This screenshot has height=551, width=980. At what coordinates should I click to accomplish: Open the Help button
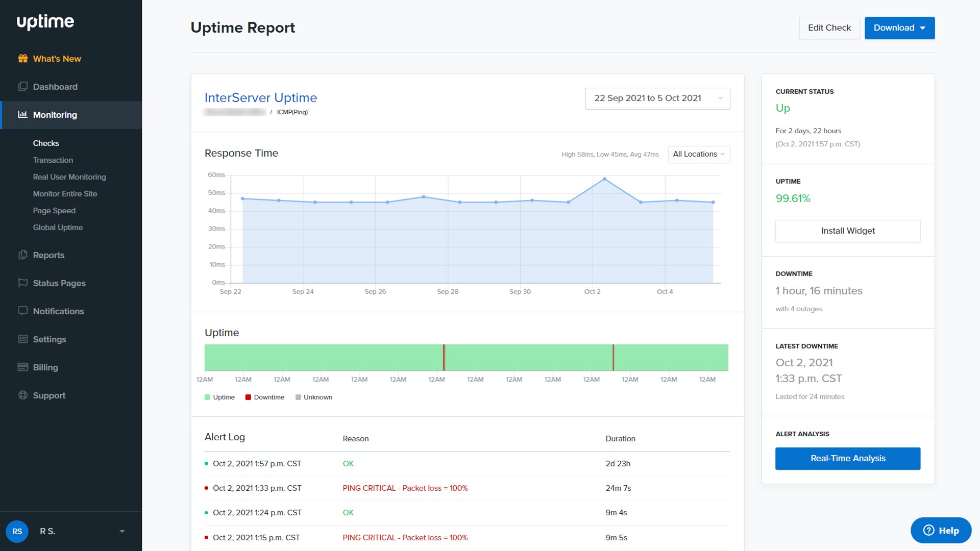click(941, 531)
